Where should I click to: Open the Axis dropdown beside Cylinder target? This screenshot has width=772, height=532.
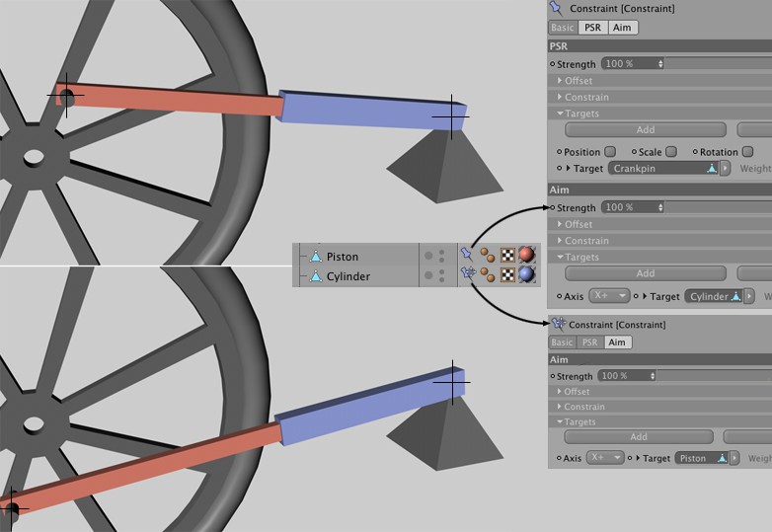pyautogui.click(x=609, y=296)
